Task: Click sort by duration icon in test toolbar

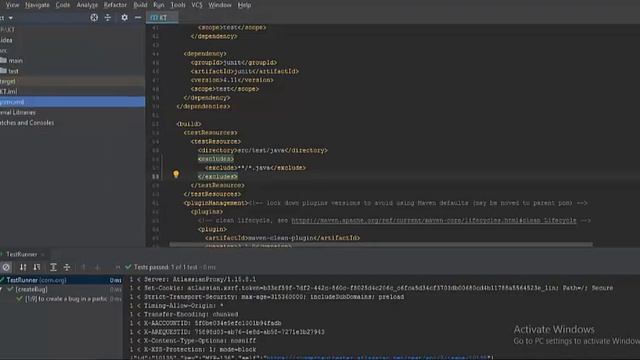Action: click(37, 267)
